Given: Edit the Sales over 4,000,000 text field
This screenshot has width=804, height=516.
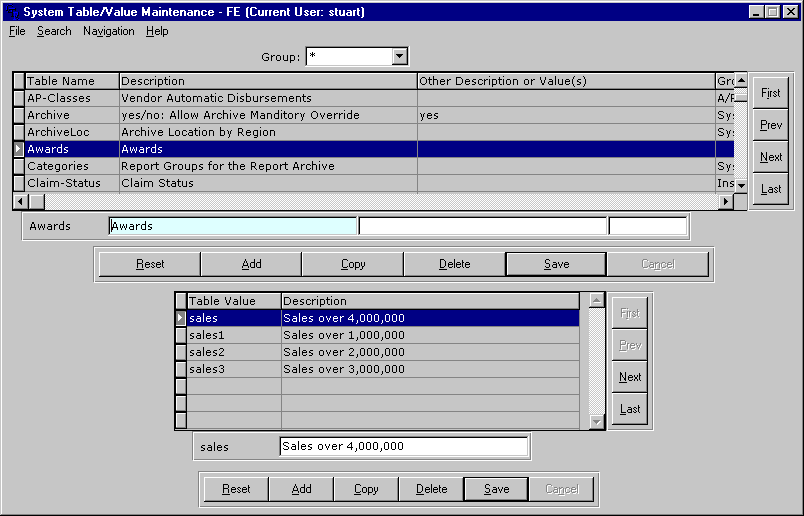Looking at the screenshot, I should [404, 446].
